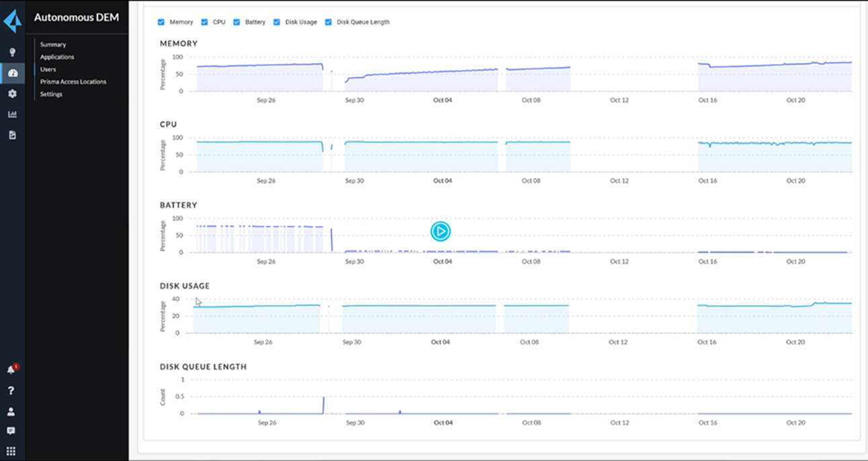Click the document icon in sidebar

tap(12, 135)
